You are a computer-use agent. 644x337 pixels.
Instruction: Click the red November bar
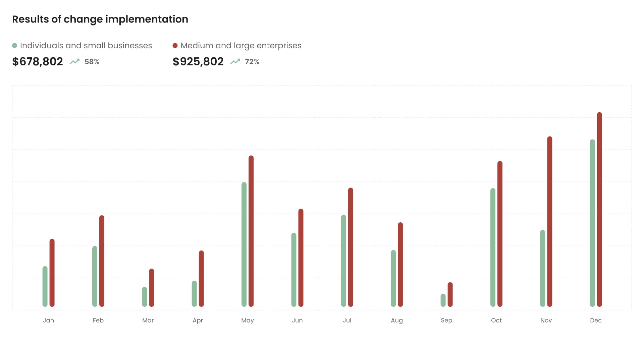pyautogui.click(x=549, y=221)
